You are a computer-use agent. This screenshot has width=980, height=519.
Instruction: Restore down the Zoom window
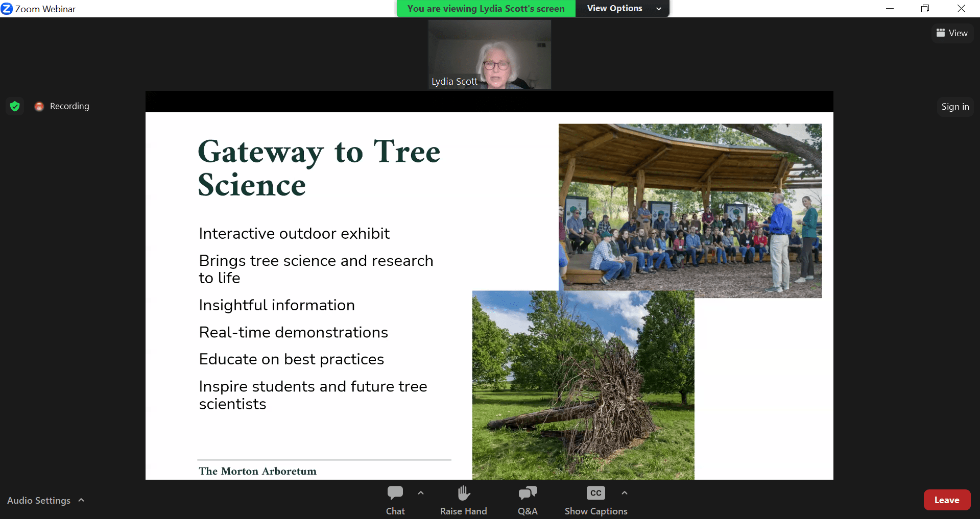pos(925,9)
